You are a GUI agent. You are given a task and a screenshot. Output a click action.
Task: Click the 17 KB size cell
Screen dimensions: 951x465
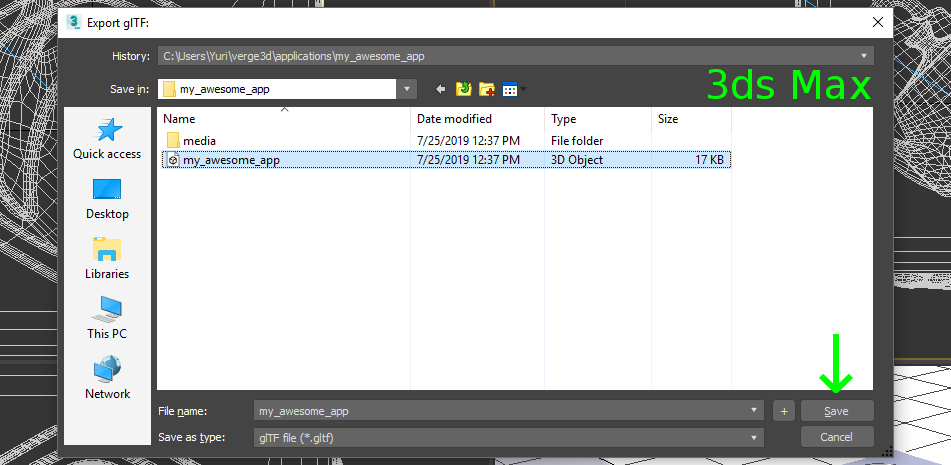tap(709, 159)
